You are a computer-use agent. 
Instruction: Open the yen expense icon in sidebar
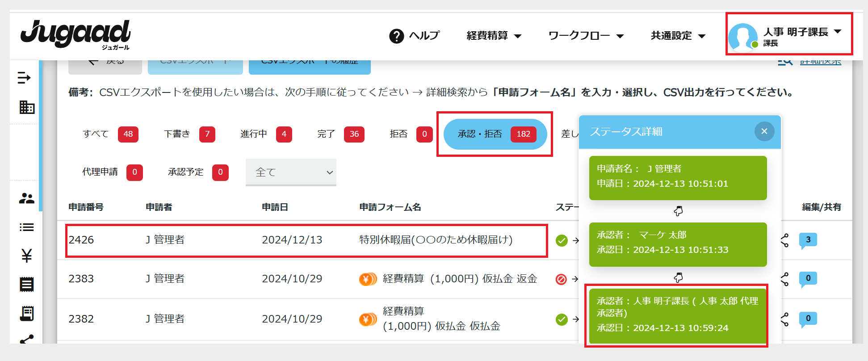27,256
